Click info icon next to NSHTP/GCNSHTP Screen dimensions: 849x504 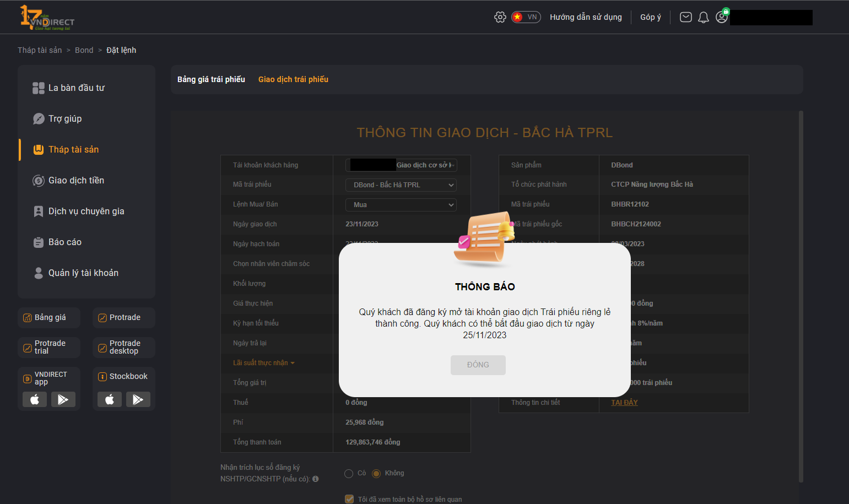[316, 479]
